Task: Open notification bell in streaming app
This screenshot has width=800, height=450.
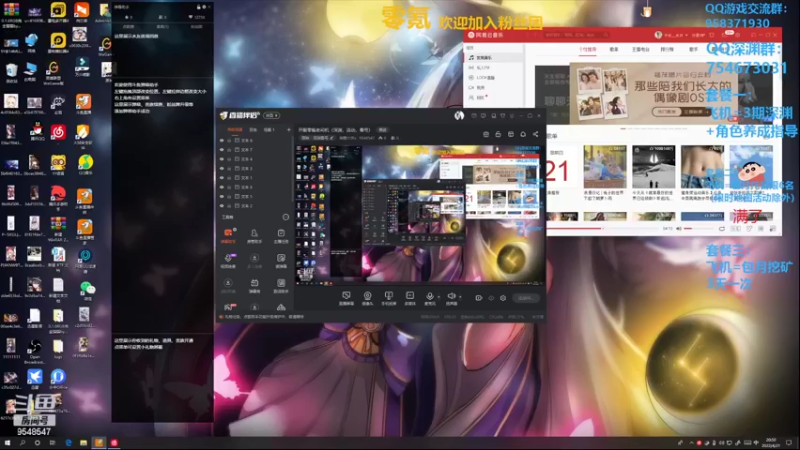Action: click(523, 134)
